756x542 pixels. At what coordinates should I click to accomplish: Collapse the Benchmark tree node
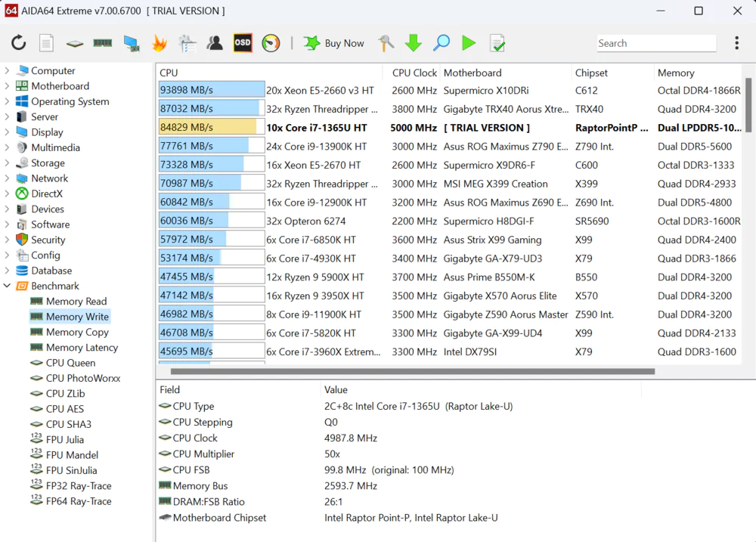point(7,286)
